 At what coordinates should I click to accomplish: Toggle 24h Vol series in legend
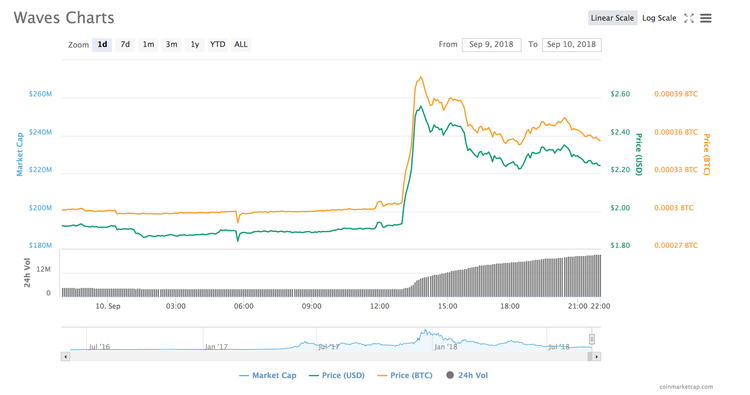point(467,375)
